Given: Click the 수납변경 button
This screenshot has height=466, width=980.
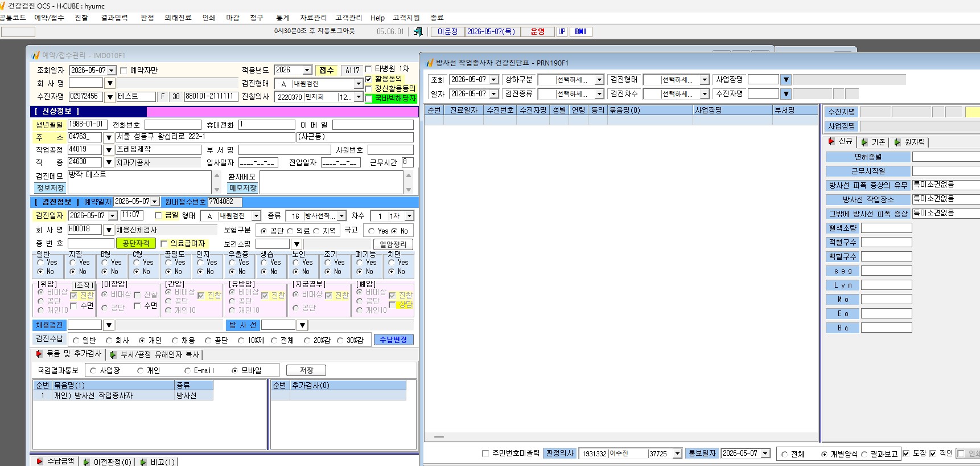Looking at the screenshot, I should click(x=393, y=340).
